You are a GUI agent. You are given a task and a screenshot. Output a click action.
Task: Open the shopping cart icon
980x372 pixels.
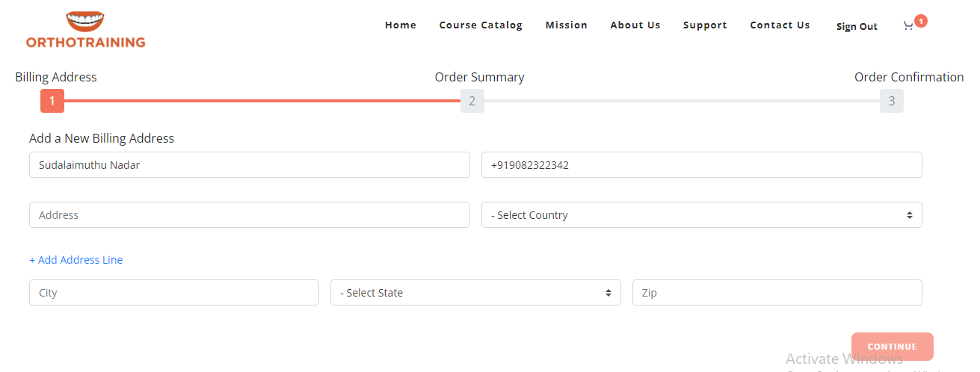pyautogui.click(x=908, y=26)
